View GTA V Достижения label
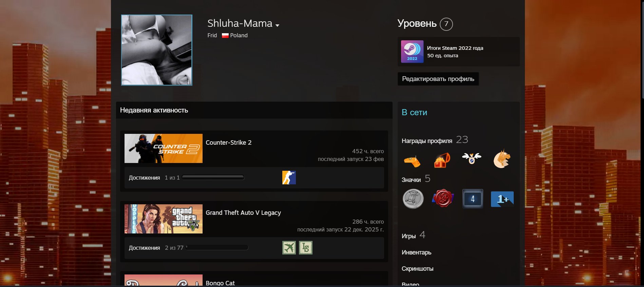This screenshot has width=644, height=287. pyautogui.click(x=144, y=248)
